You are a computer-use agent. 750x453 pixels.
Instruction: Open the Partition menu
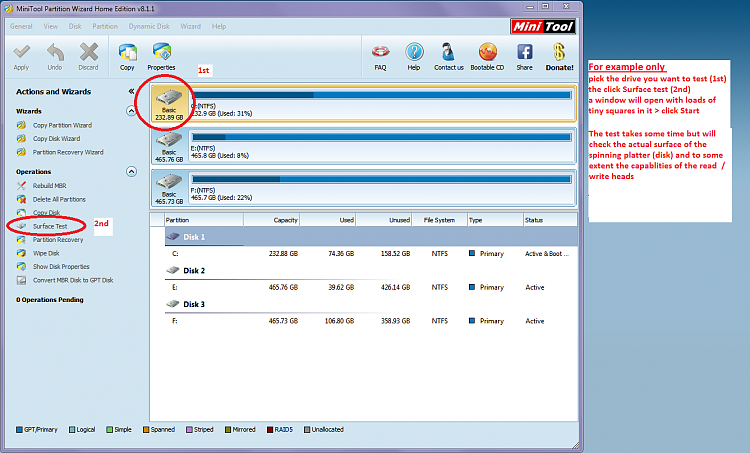click(x=105, y=26)
